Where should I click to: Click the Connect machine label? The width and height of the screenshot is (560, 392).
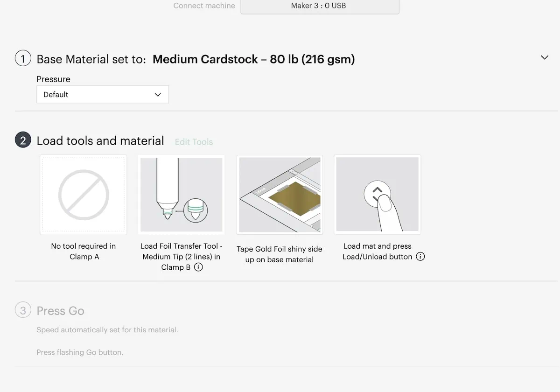(x=204, y=6)
